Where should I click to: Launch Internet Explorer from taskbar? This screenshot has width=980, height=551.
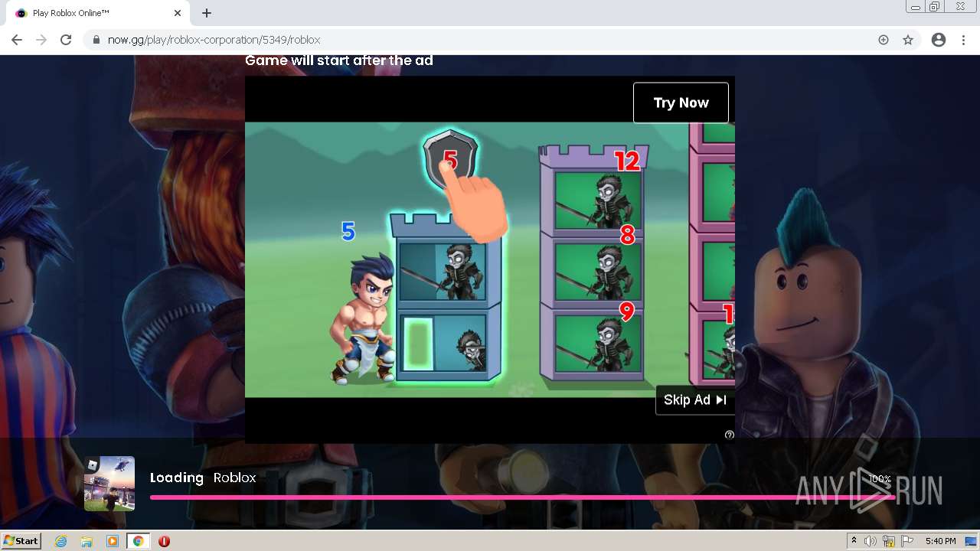61,541
